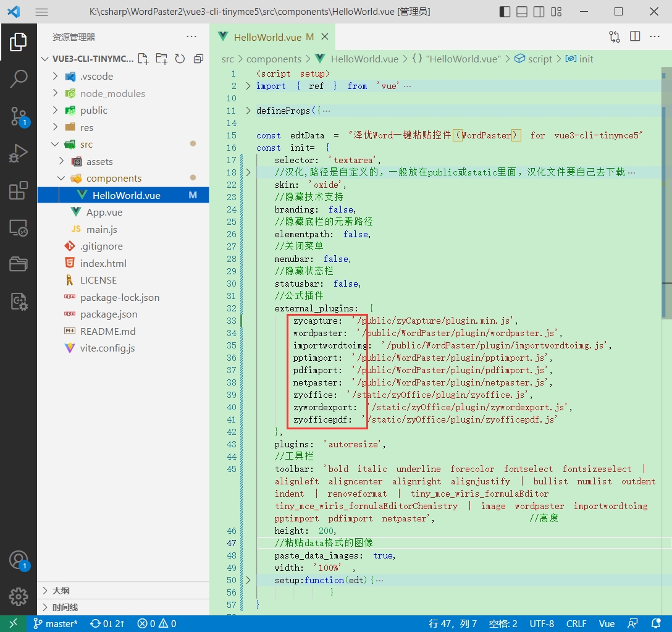Open package.json in the file tree
This screenshot has width=672, height=632.
(x=109, y=314)
